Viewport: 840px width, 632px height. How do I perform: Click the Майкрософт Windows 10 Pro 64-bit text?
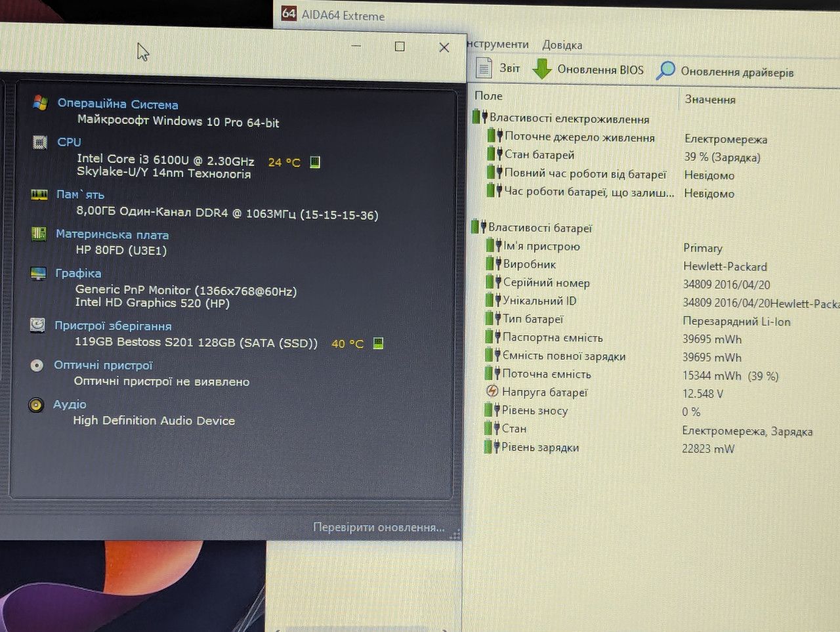click(178, 121)
